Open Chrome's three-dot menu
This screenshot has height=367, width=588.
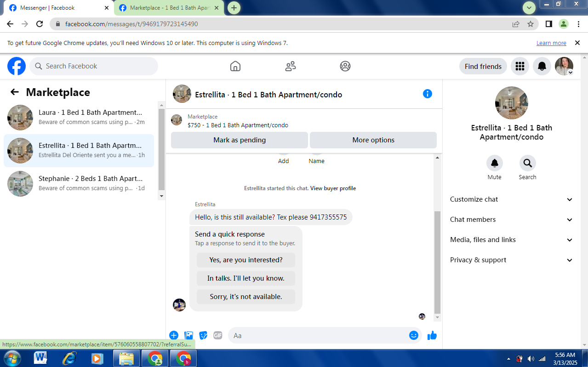[579, 24]
